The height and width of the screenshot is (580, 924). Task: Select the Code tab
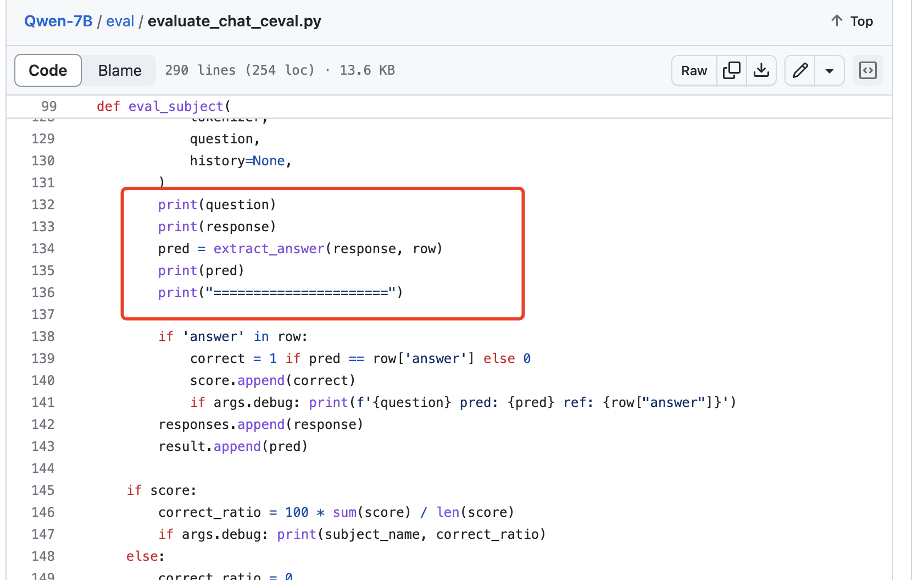tap(48, 70)
